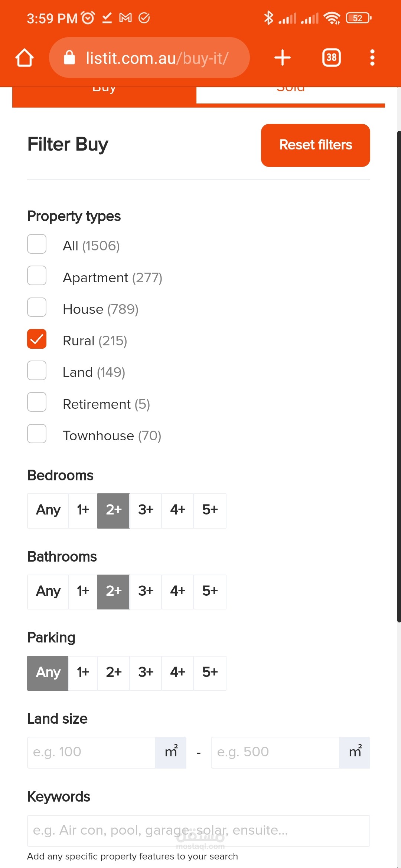Tap the alarm clock status icon

pyautogui.click(x=88, y=17)
